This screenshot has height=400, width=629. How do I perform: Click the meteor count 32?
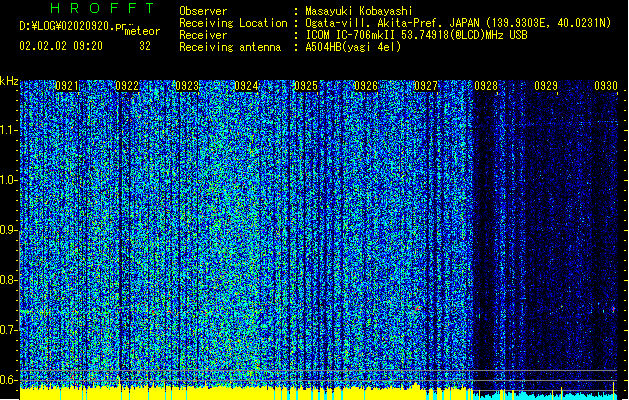(145, 46)
